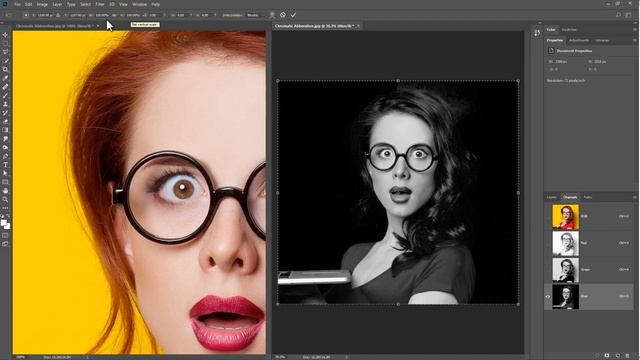This screenshot has width=640, height=360.
Task: Change screen mode at toolbar bottom
Action: point(5,244)
